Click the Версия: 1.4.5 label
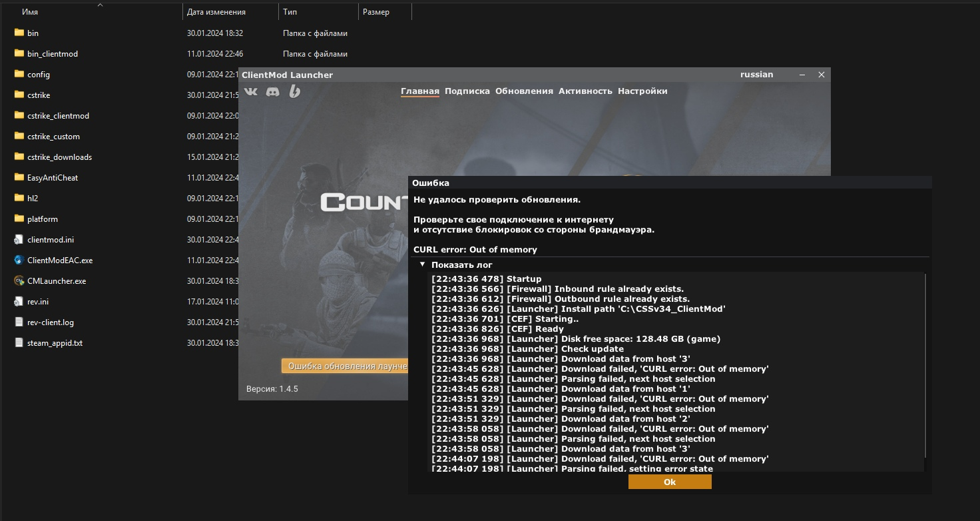Viewport: 980px width, 521px height. tap(272, 388)
